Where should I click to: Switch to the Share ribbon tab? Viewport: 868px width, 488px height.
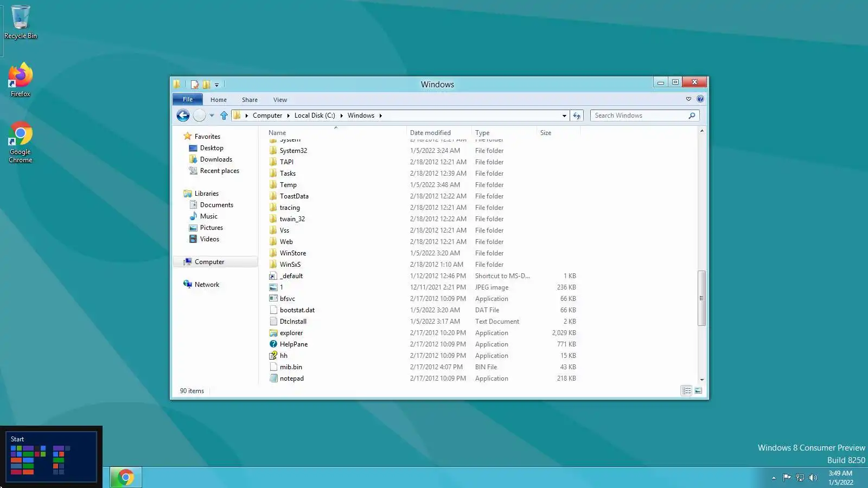pyautogui.click(x=250, y=100)
